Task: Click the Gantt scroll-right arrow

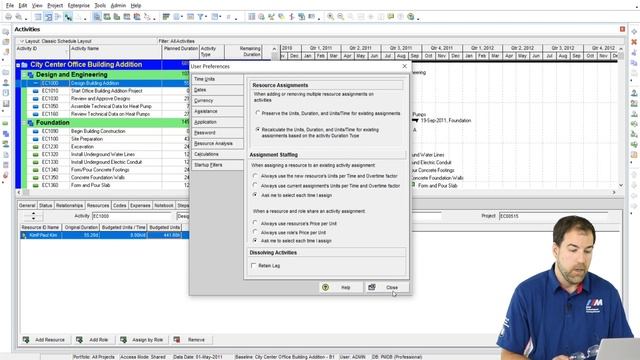Action: tap(614, 192)
